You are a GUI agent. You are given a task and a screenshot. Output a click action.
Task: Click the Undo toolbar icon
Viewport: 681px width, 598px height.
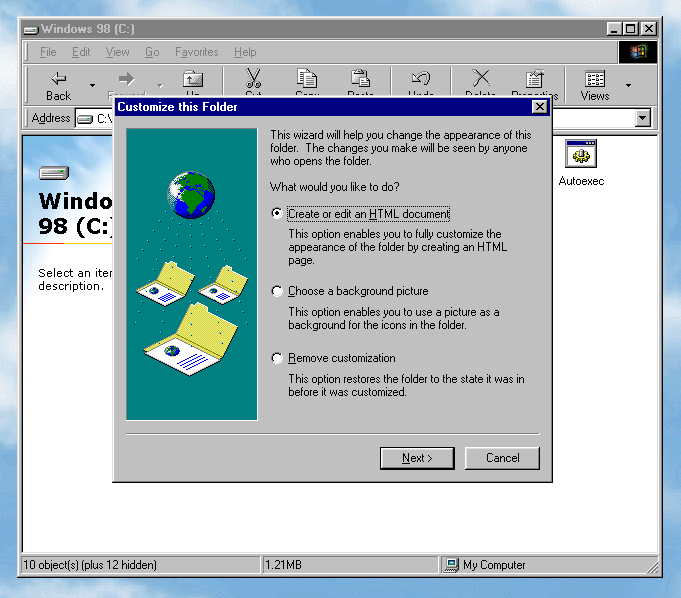click(421, 78)
